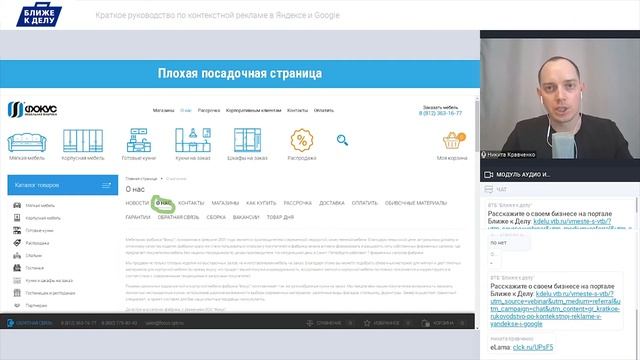
Task: Click the Чат panel header
Action: tap(560, 189)
